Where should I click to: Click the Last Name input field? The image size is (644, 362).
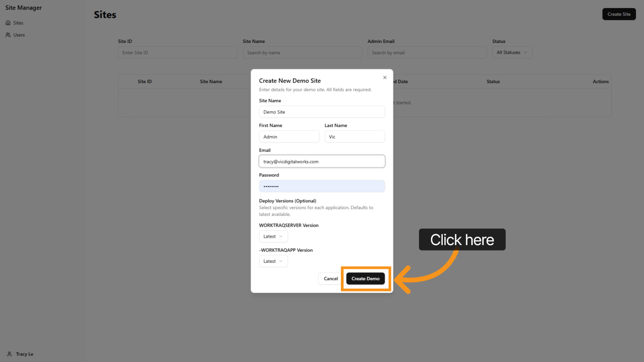click(x=355, y=137)
